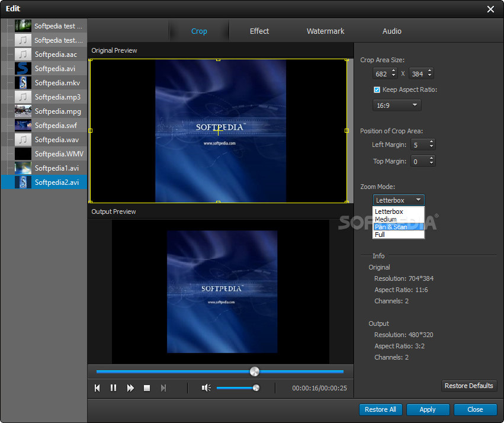Click the bottom-center yellow crop handle
Image resolution: width=504 pixels, height=423 pixels.
[x=219, y=202]
